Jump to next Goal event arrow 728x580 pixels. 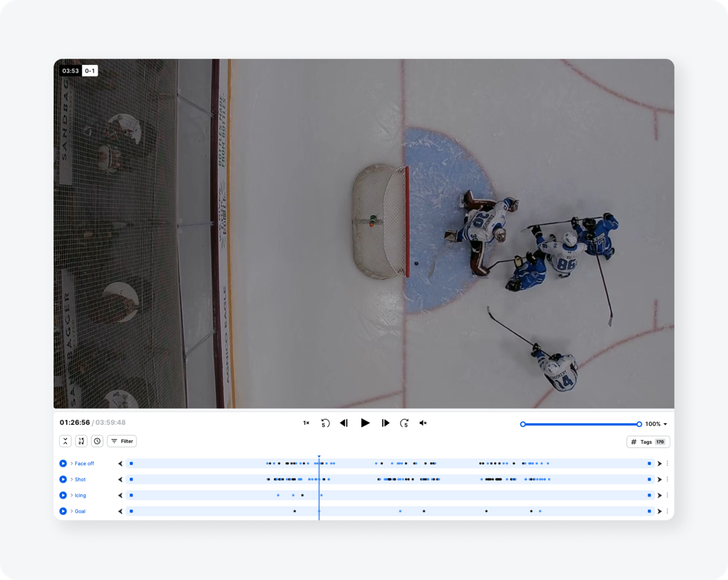pos(659,511)
